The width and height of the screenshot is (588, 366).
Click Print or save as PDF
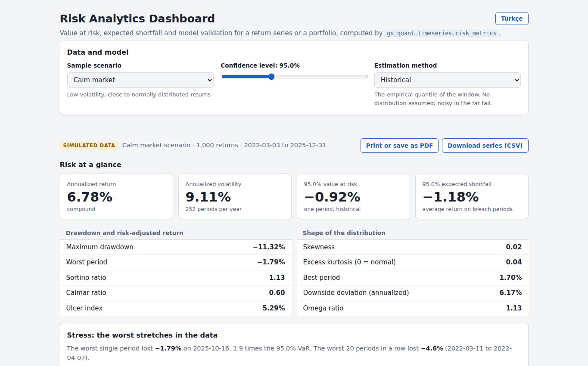399,146
